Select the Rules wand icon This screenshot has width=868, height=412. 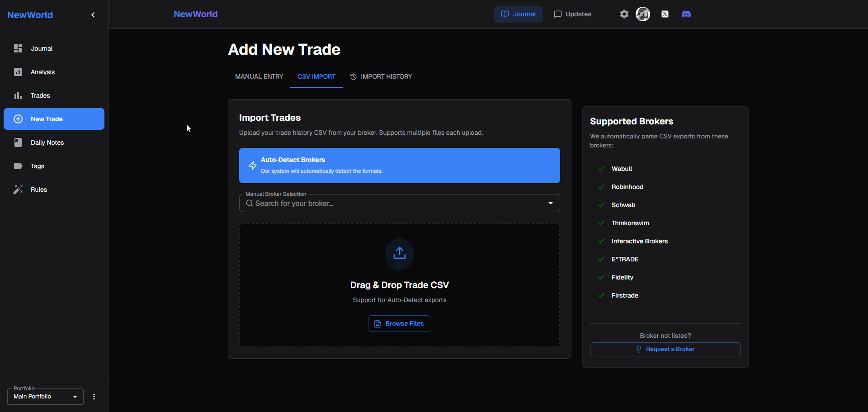tap(18, 189)
